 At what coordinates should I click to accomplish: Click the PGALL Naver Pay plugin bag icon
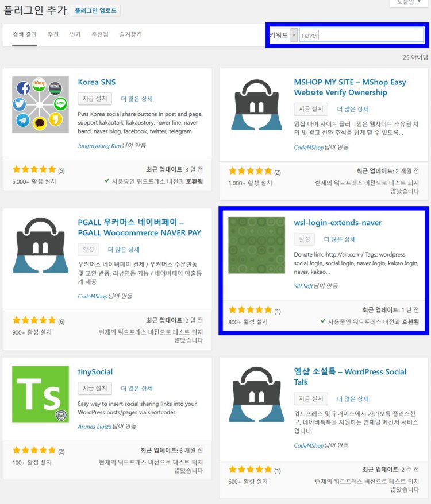click(x=40, y=246)
